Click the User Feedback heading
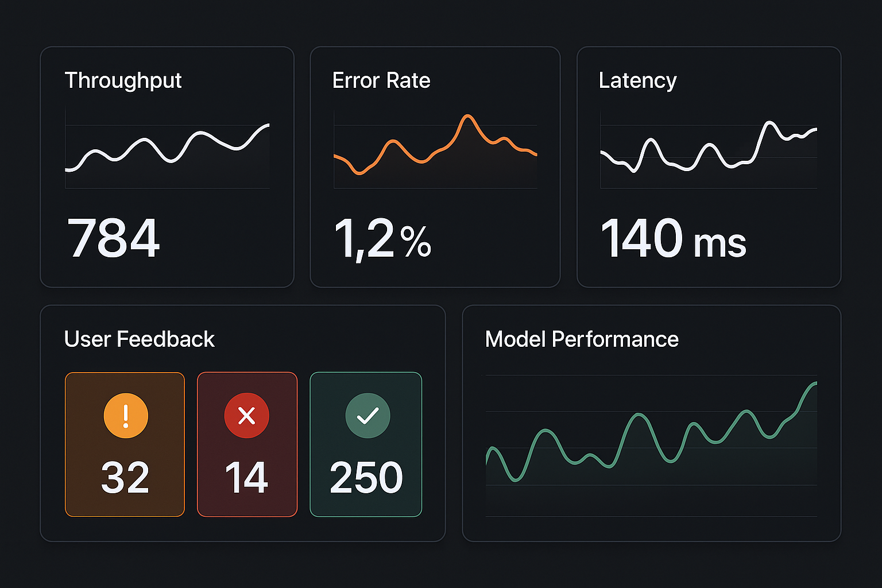This screenshot has width=882, height=588. tap(140, 339)
